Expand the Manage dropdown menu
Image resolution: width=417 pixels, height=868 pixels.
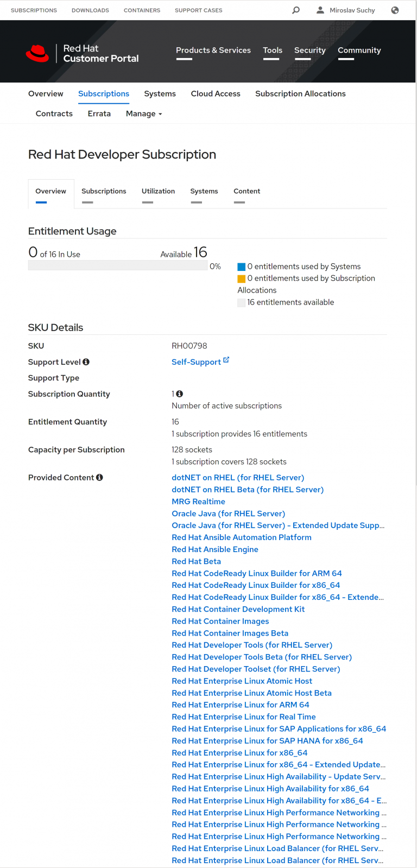[144, 114]
